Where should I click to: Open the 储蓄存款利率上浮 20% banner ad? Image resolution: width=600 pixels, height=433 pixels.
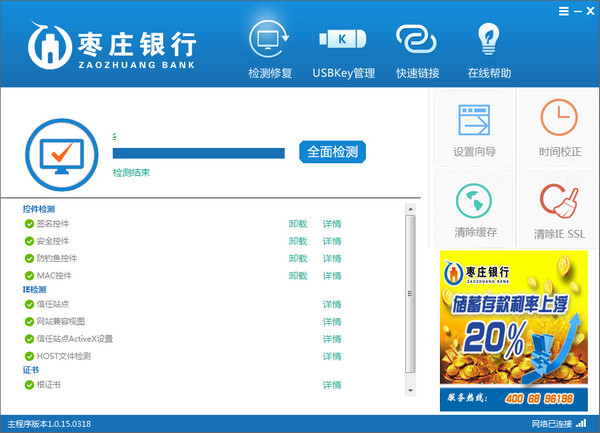coord(514,317)
